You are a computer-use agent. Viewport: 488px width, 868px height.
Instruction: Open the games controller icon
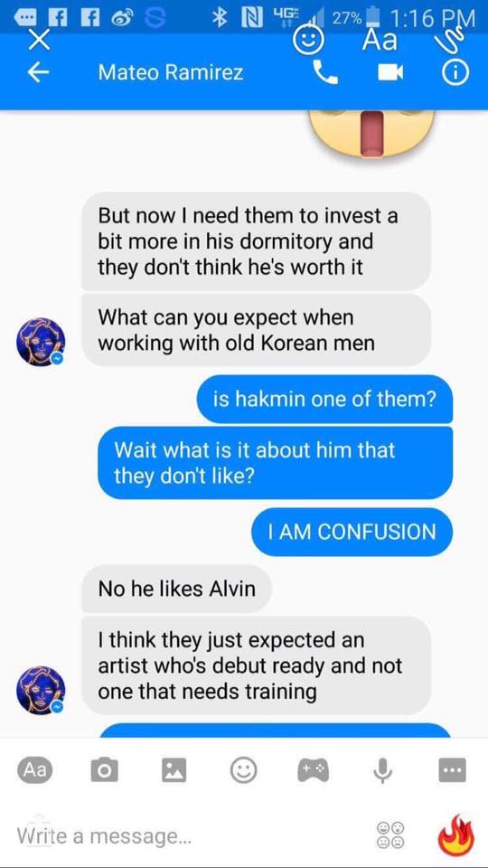[313, 770]
